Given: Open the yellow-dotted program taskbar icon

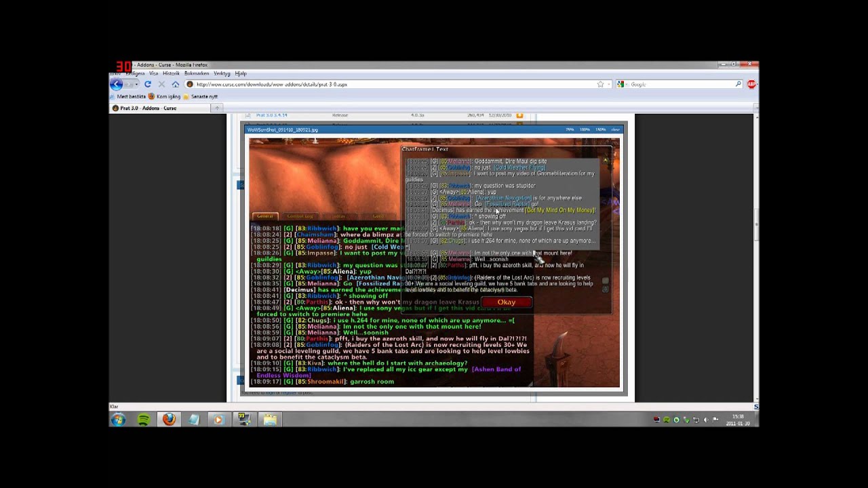Looking at the screenshot, I should pos(244,420).
